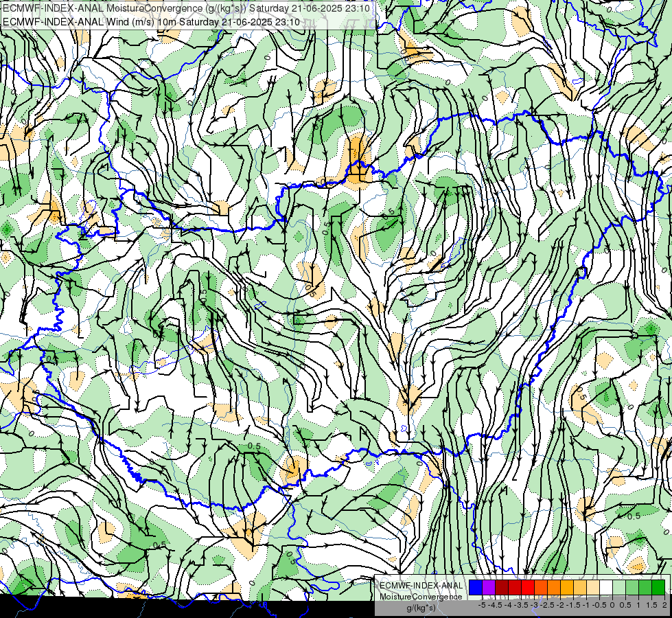Click the -4.5 tick value in the legend
672x618 pixels.
pos(495,605)
